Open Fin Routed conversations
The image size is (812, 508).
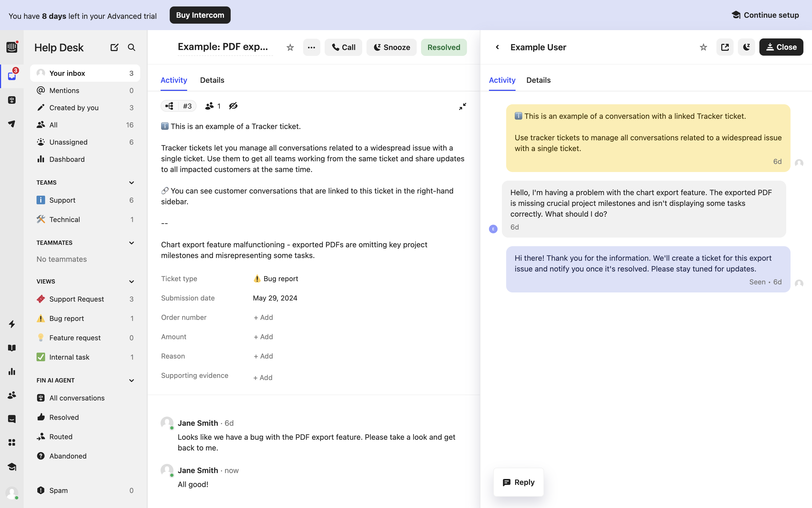coord(85,437)
